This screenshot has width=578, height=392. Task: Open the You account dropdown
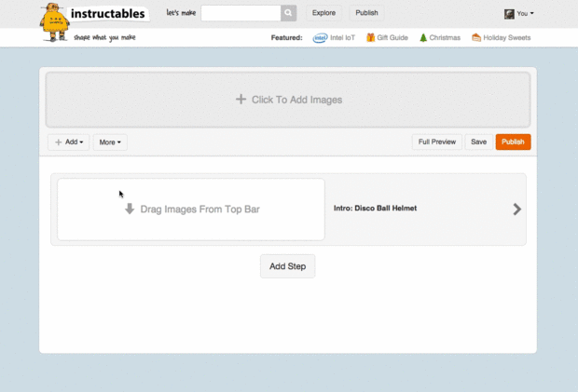pyautogui.click(x=525, y=14)
